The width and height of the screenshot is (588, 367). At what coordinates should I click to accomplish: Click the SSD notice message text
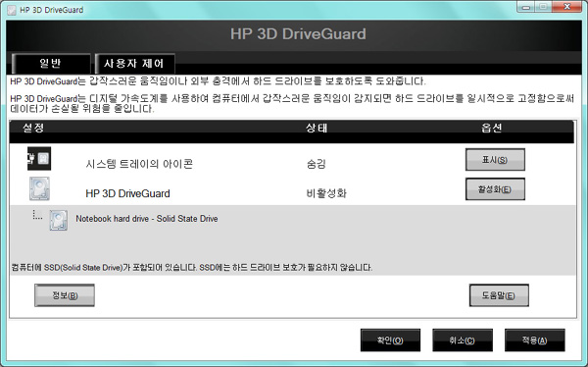coord(192,268)
